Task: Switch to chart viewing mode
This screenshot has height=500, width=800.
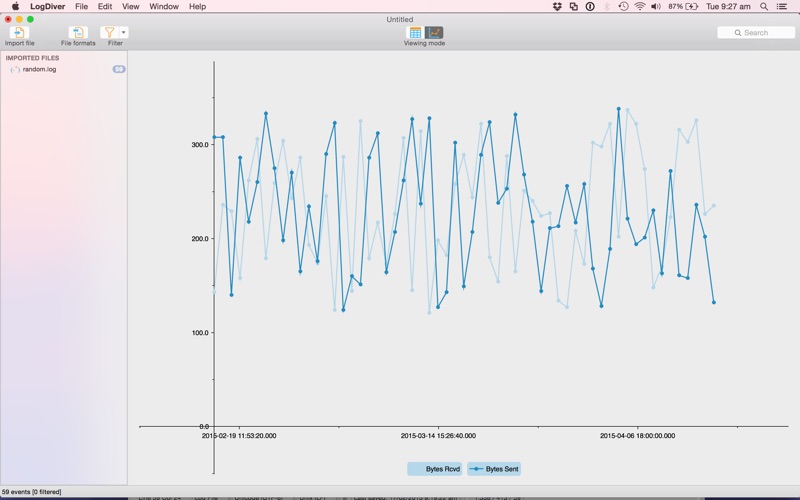Action: pyautogui.click(x=434, y=33)
